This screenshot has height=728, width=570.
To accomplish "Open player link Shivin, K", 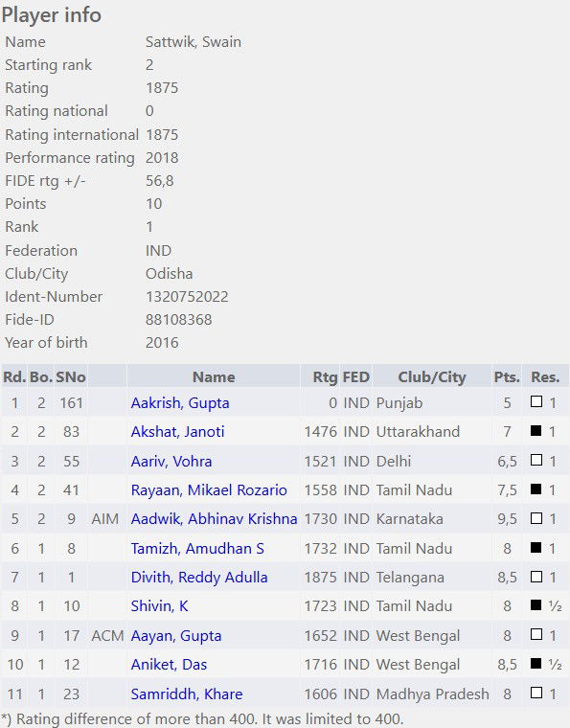I will pyautogui.click(x=160, y=606).
